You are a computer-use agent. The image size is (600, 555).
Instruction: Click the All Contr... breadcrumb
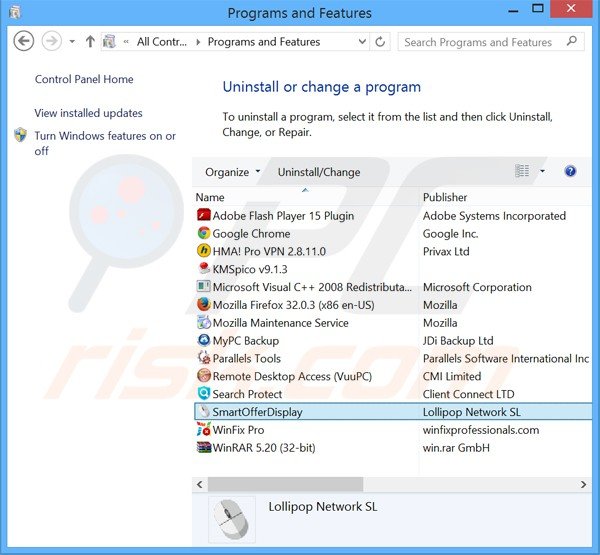pos(162,41)
